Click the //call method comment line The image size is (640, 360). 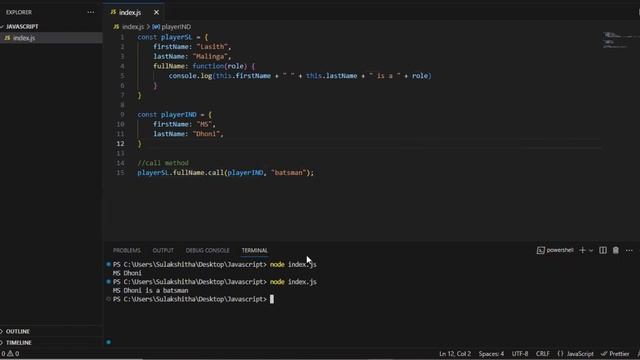click(163, 163)
